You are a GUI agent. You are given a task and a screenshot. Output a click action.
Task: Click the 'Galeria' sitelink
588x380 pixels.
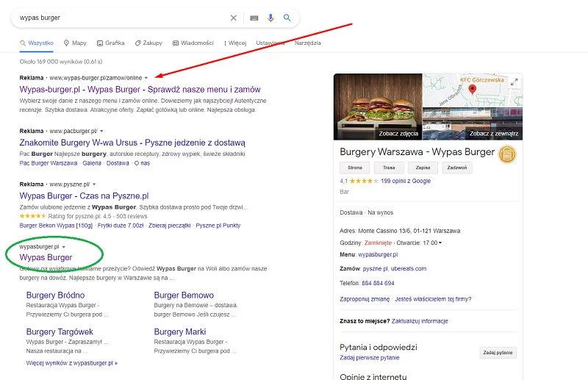(x=92, y=163)
